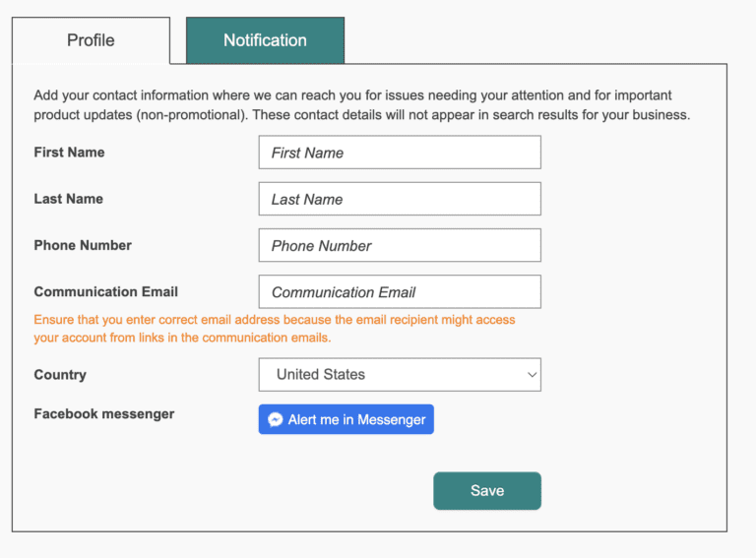Click the United States selected value

tap(321, 375)
